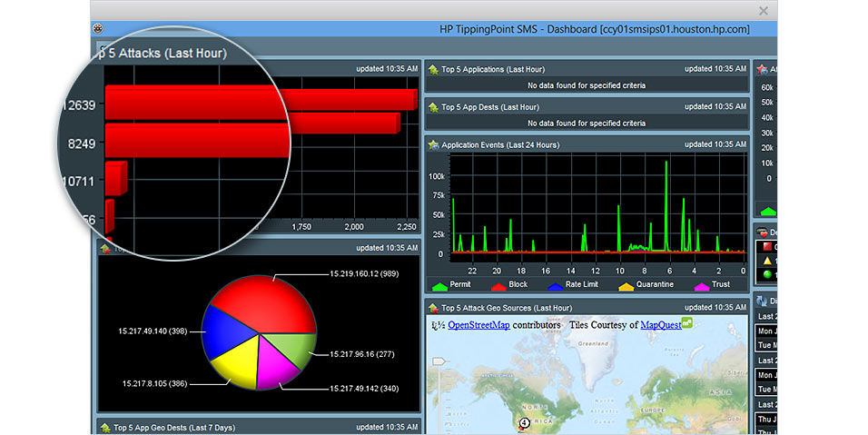Click the 2,250 value on the bar chart axis
The height and width of the screenshot is (435, 868).
point(407,227)
